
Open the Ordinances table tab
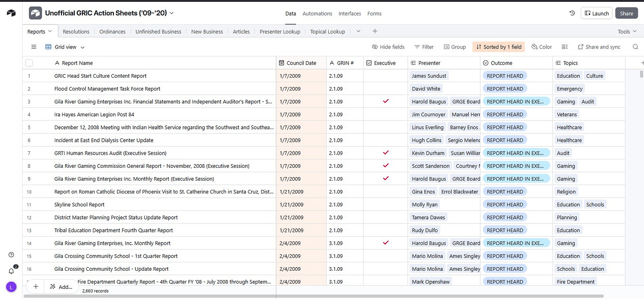112,31
